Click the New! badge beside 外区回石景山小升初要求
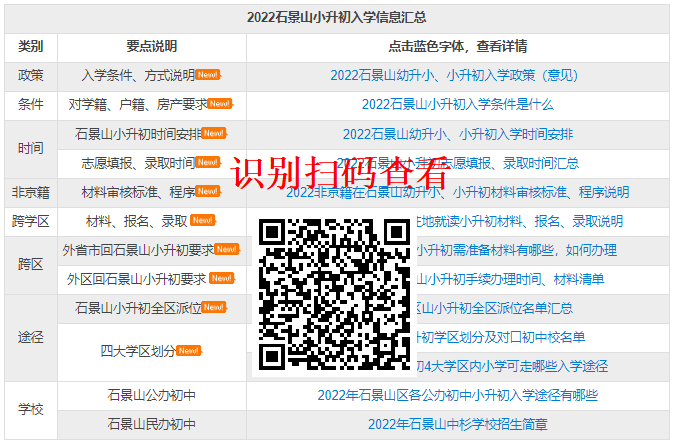 tap(222, 278)
